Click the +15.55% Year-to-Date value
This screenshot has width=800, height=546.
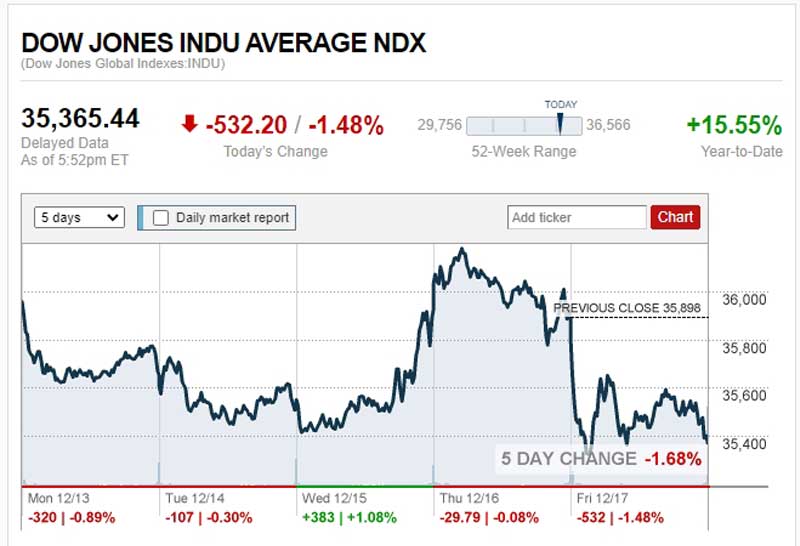(x=733, y=126)
